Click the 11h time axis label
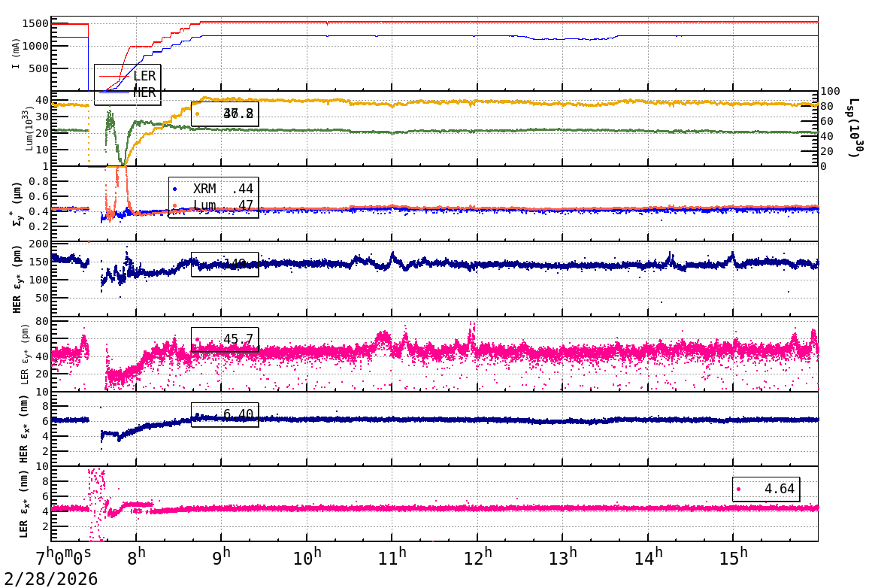872x588 pixels. 392,557
